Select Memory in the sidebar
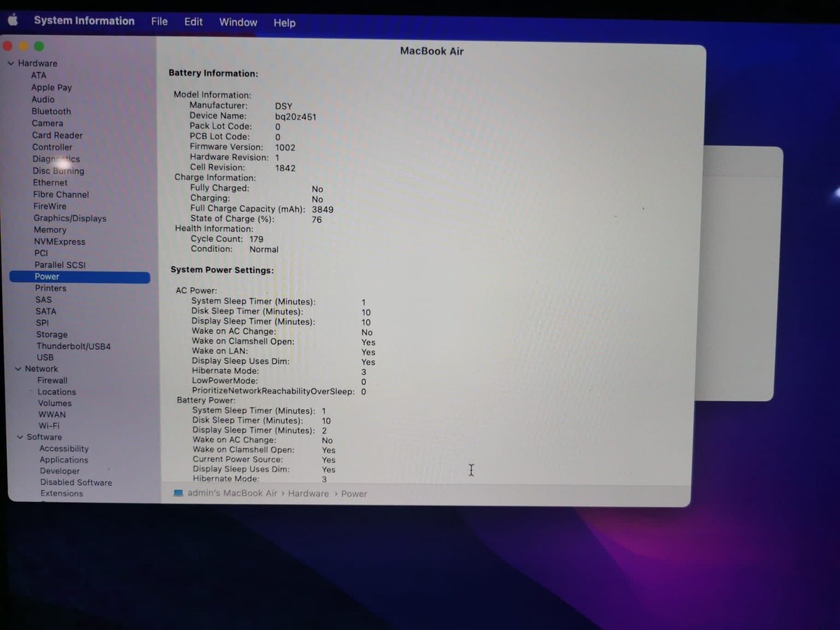Image resolution: width=840 pixels, height=630 pixels. tap(50, 230)
